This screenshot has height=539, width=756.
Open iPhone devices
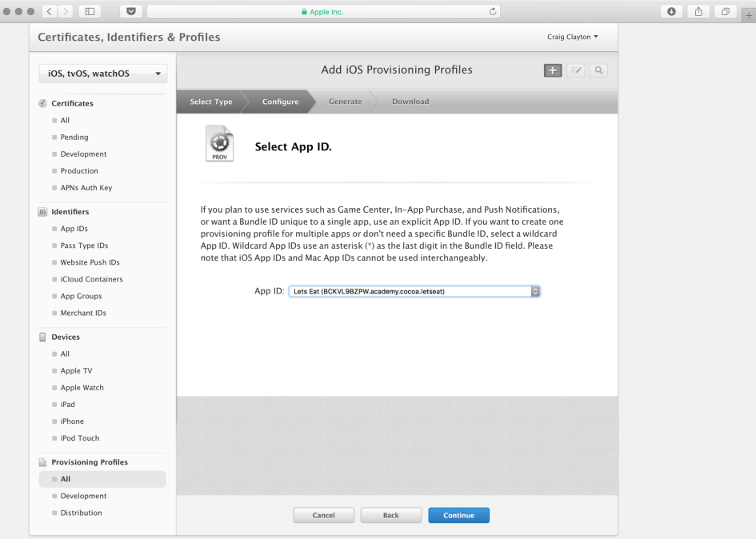tap(72, 422)
